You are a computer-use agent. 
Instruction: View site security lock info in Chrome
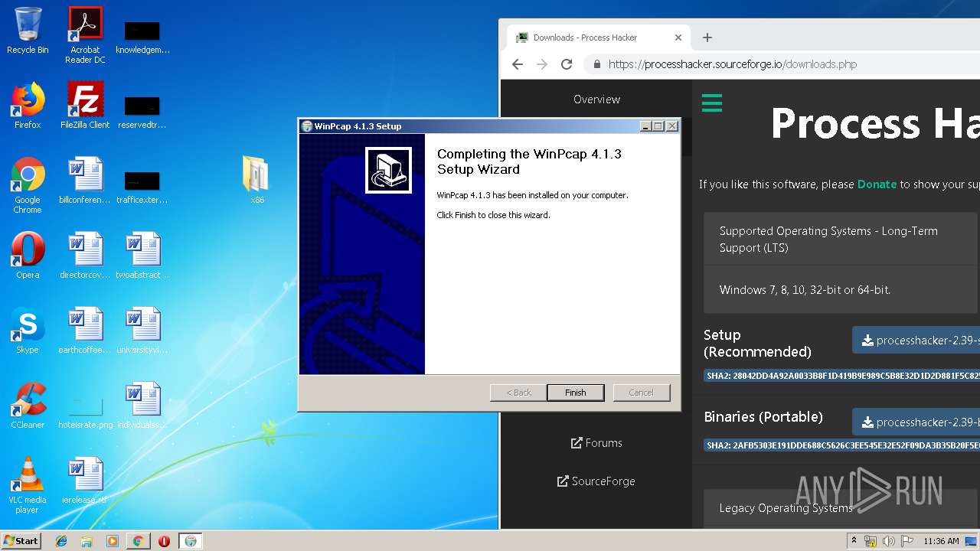click(x=596, y=64)
